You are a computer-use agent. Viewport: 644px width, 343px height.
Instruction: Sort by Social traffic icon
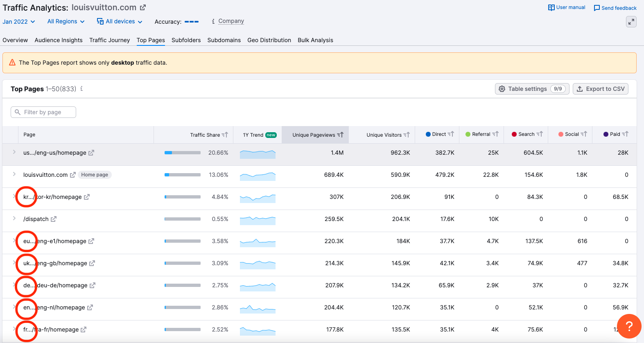pyautogui.click(x=584, y=134)
